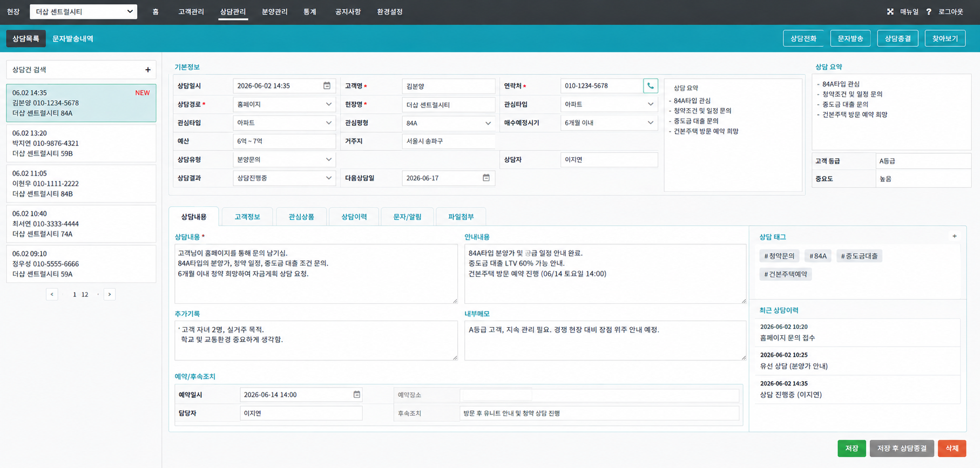Go to page 12 in pagination
980x468 pixels.
85,294
